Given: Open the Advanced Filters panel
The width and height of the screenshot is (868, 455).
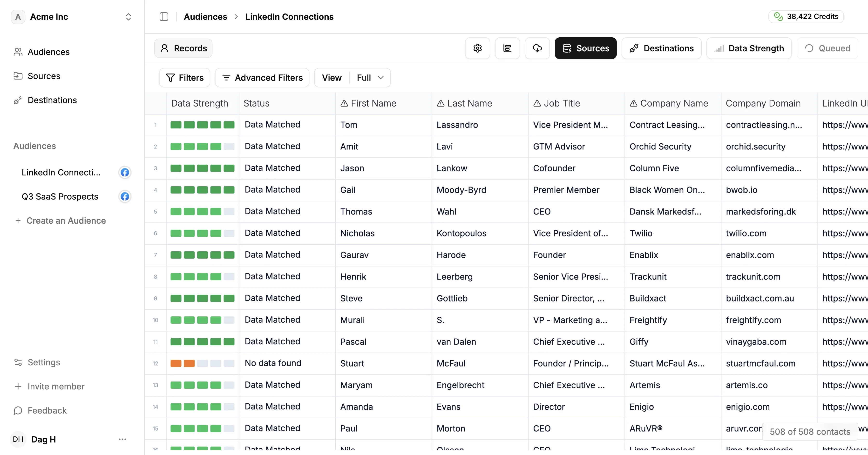Looking at the screenshot, I should (262, 78).
